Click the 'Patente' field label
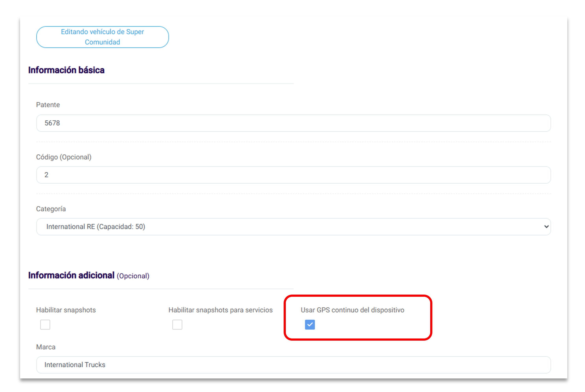This screenshot has width=585, height=392. [x=48, y=105]
